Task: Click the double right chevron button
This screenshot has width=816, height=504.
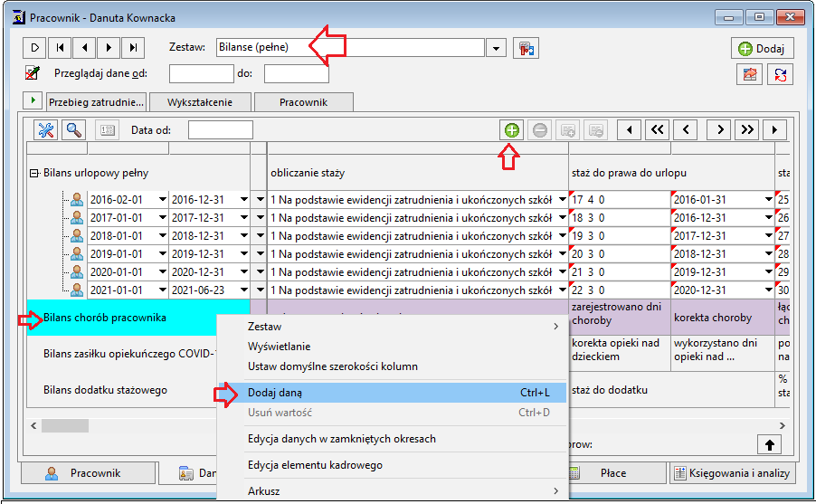Action: click(x=747, y=129)
